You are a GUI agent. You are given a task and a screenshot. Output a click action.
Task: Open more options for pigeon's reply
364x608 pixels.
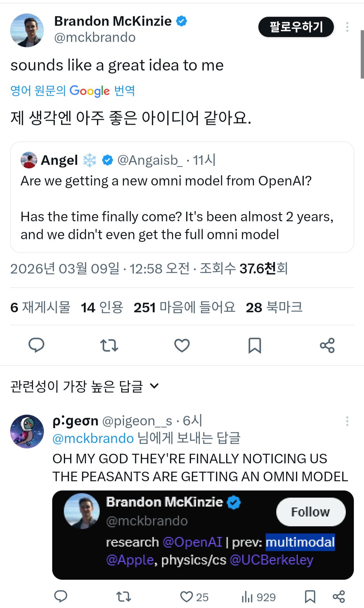pyautogui.click(x=347, y=421)
